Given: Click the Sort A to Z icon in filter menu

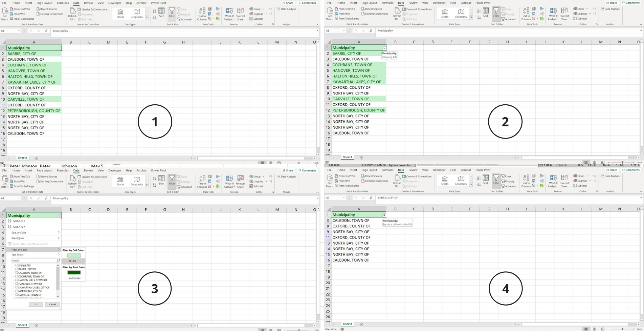Looking at the screenshot, I should (x=10, y=221).
